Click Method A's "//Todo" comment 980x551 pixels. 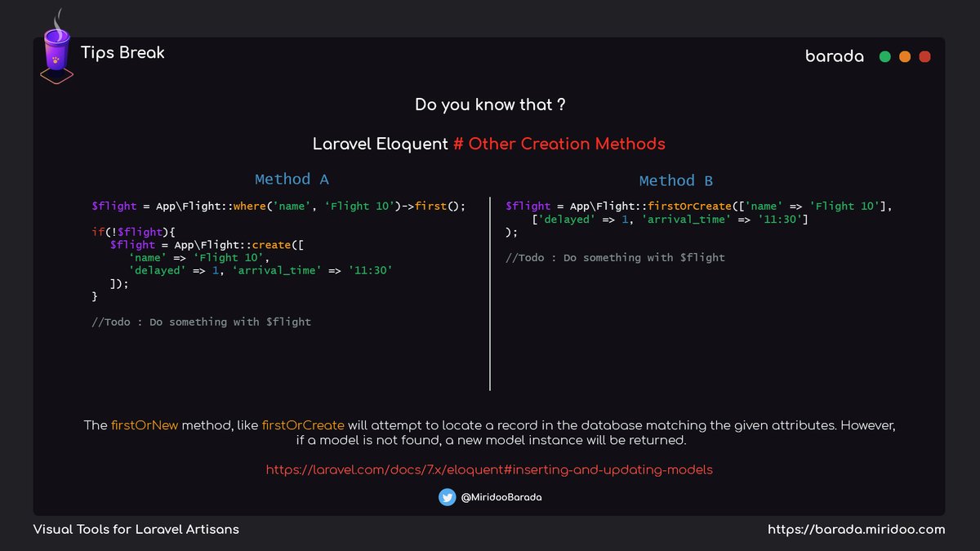point(201,322)
